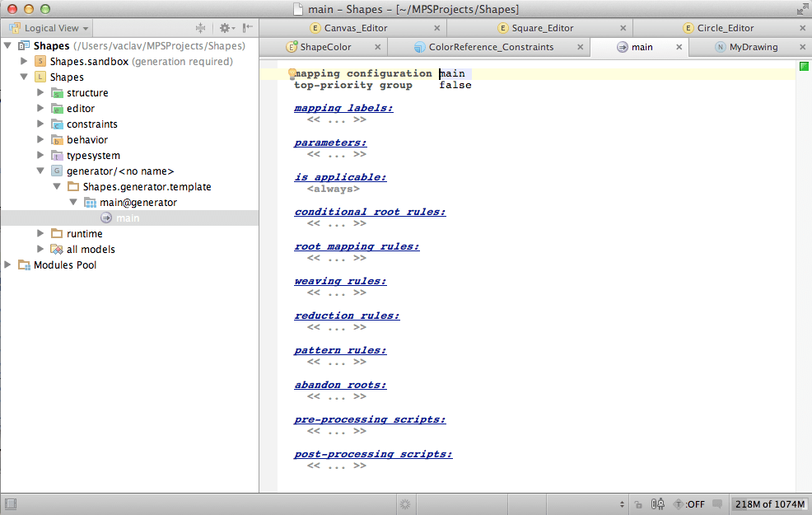The width and height of the screenshot is (812, 515).
Task: Click the speech bubble notifications icon
Action: (717, 504)
